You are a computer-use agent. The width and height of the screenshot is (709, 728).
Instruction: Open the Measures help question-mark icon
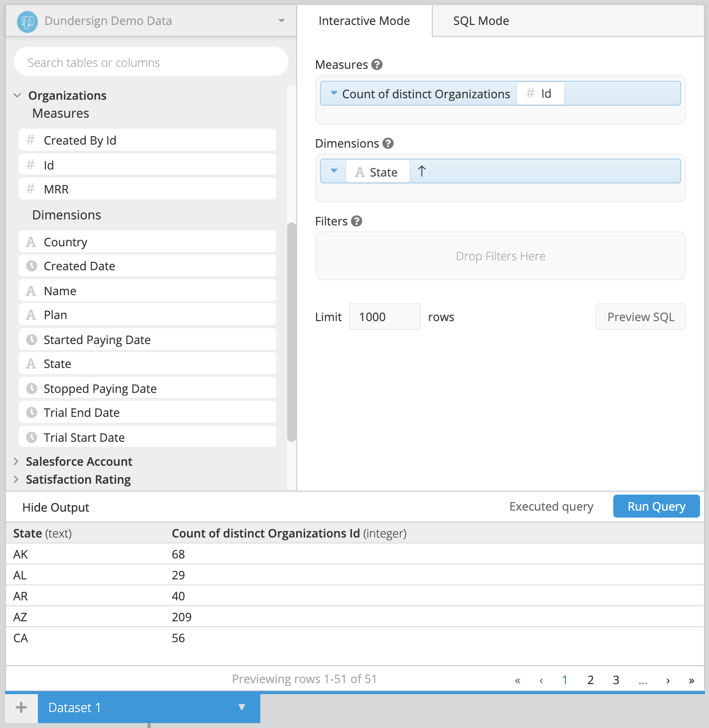pos(377,64)
